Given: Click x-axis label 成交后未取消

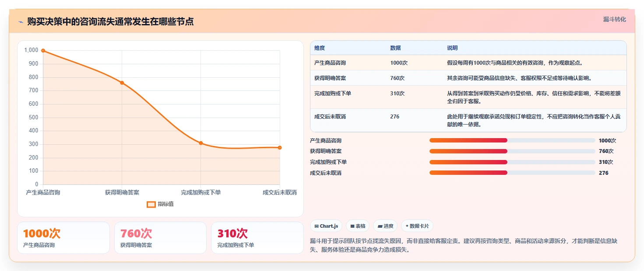Looking at the screenshot, I should [x=280, y=192].
